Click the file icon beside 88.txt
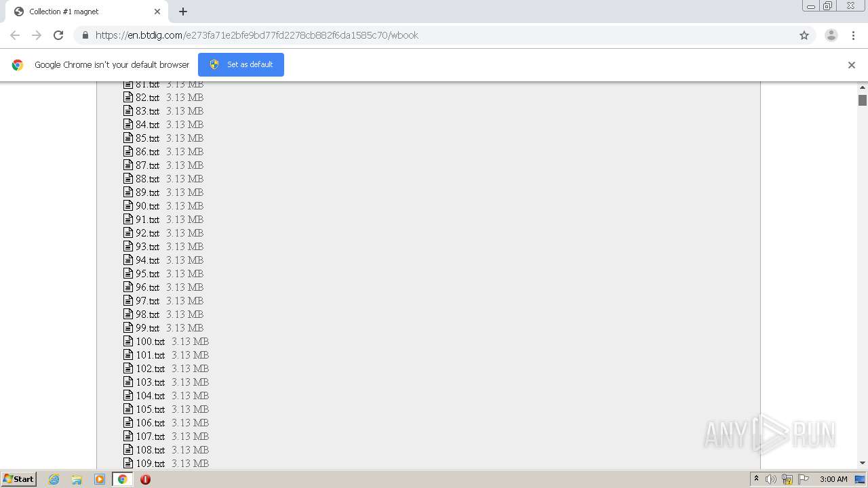 click(128, 178)
